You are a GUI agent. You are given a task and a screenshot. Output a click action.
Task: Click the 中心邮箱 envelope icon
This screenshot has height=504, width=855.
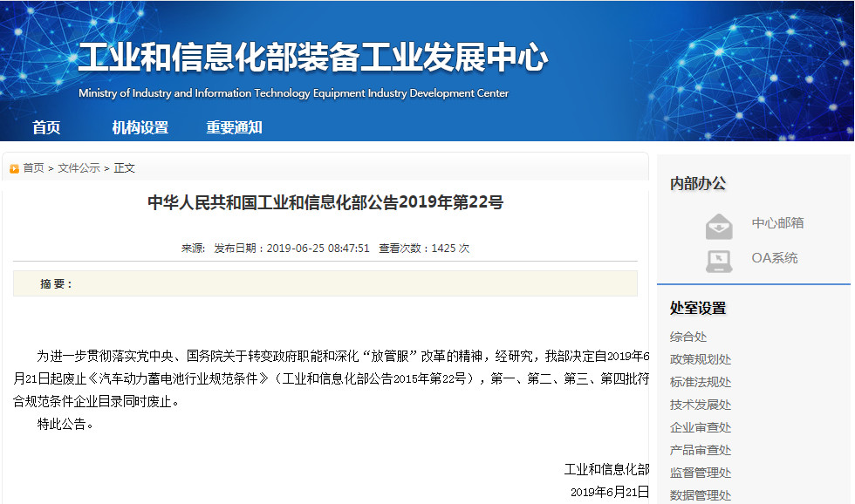pos(719,227)
